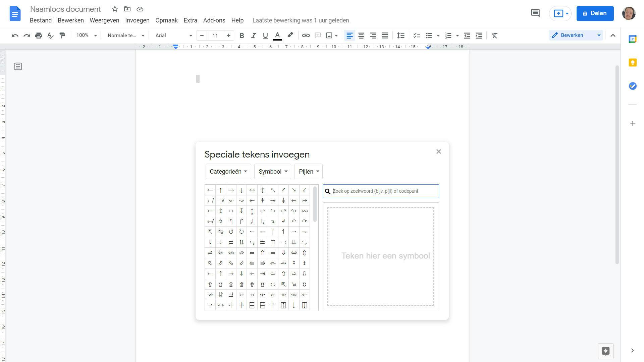644x362 pixels.
Task: Click the blue Delen button
Action: point(595,13)
